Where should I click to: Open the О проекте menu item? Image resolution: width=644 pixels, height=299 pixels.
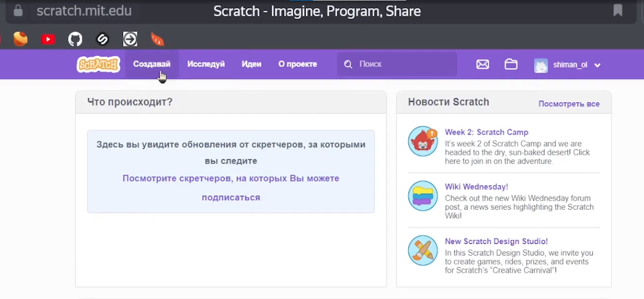pos(298,64)
